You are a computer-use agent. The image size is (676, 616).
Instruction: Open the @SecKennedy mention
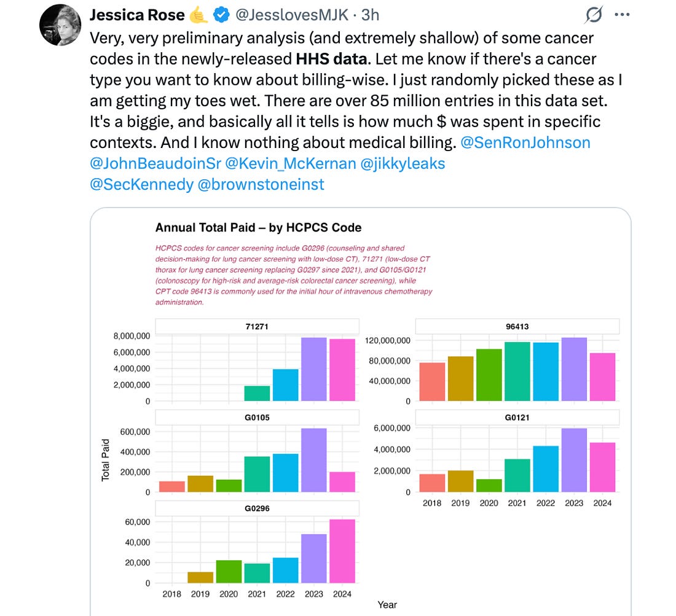point(141,184)
